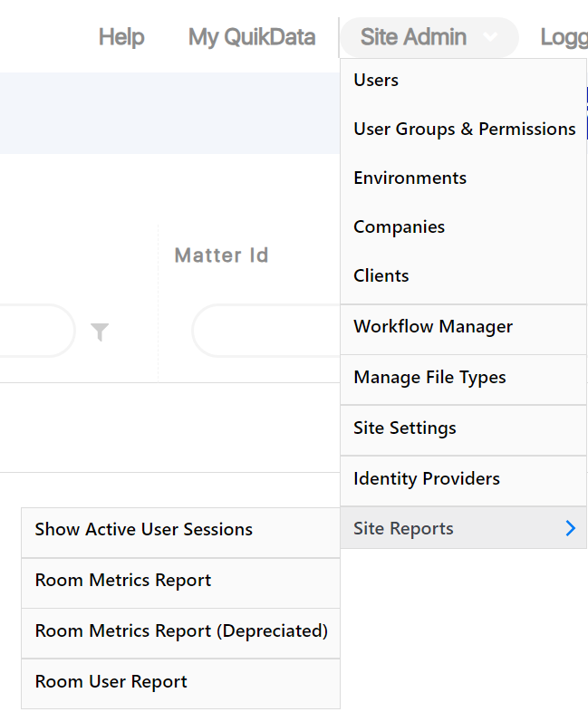Open the Help menu
This screenshot has height=712, width=588.
(x=121, y=37)
